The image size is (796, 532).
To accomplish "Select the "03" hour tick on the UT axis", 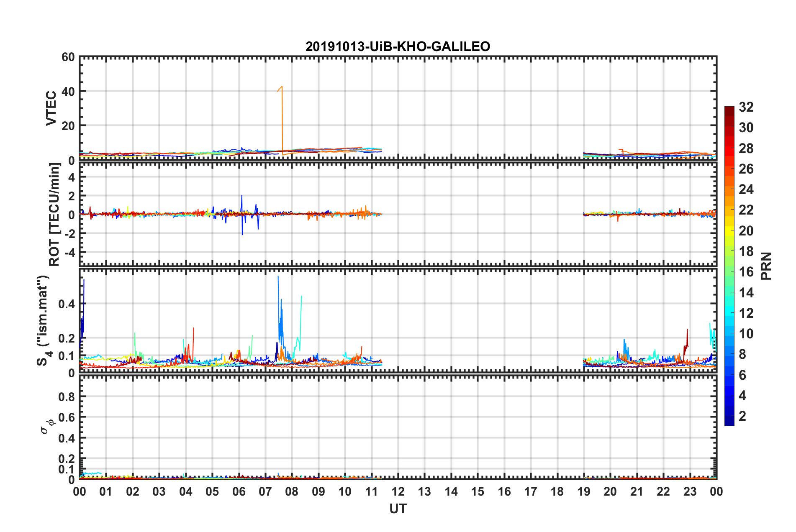I will pyautogui.click(x=159, y=491).
